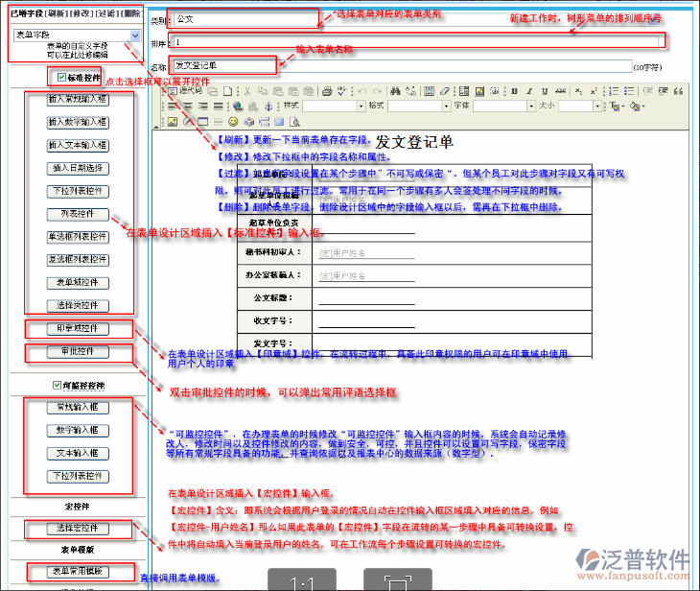Viewport: 700px width, 591px height.
Task: Toggle Underline formatting
Action: tap(545, 91)
